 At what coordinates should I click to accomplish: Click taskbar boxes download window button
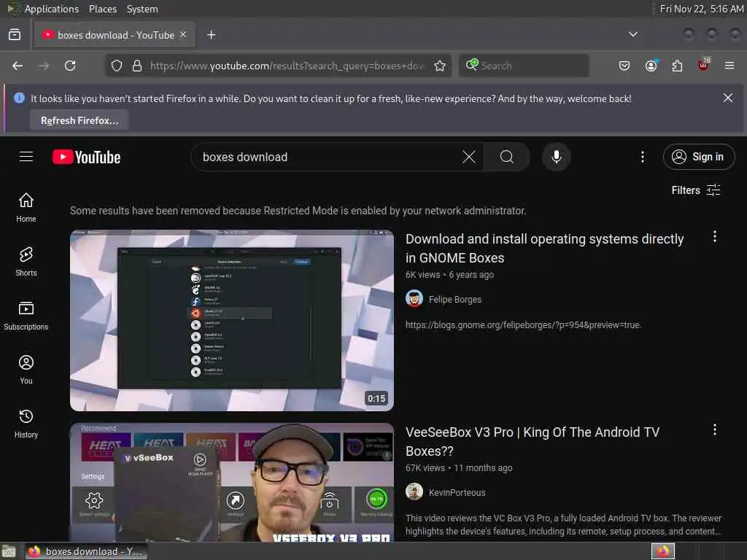pyautogui.click(x=86, y=551)
